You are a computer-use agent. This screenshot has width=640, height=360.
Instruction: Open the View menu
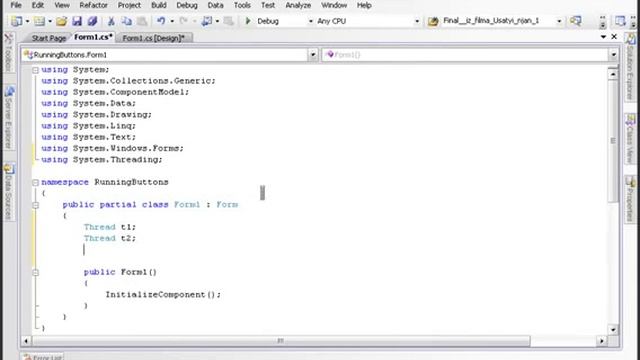tap(62, 5)
